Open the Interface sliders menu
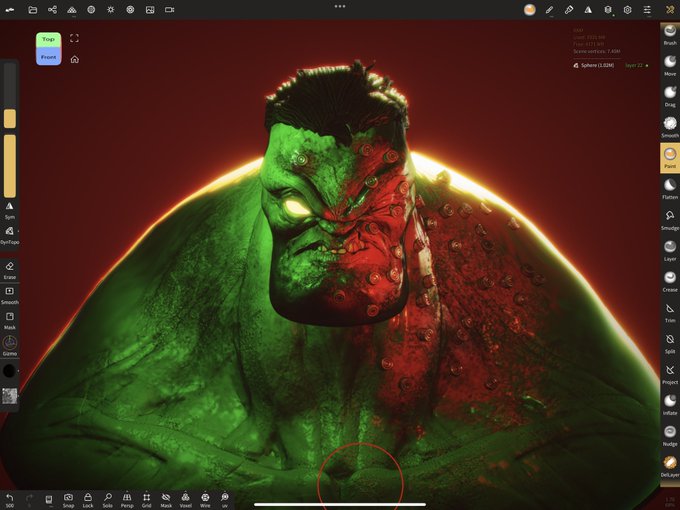Image resolution: width=680 pixels, height=510 pixels. (x=647, y=10)
